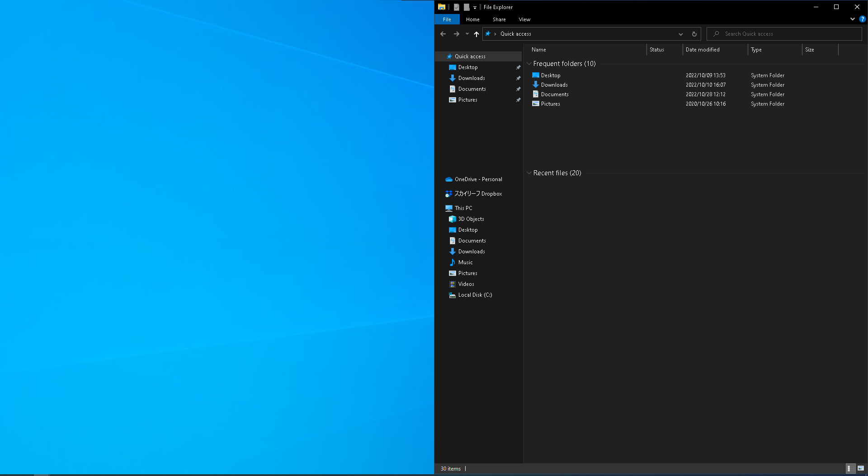
Task: Open the Home ribbon tab
Action: pyautogui.click(x=472, y=19)
